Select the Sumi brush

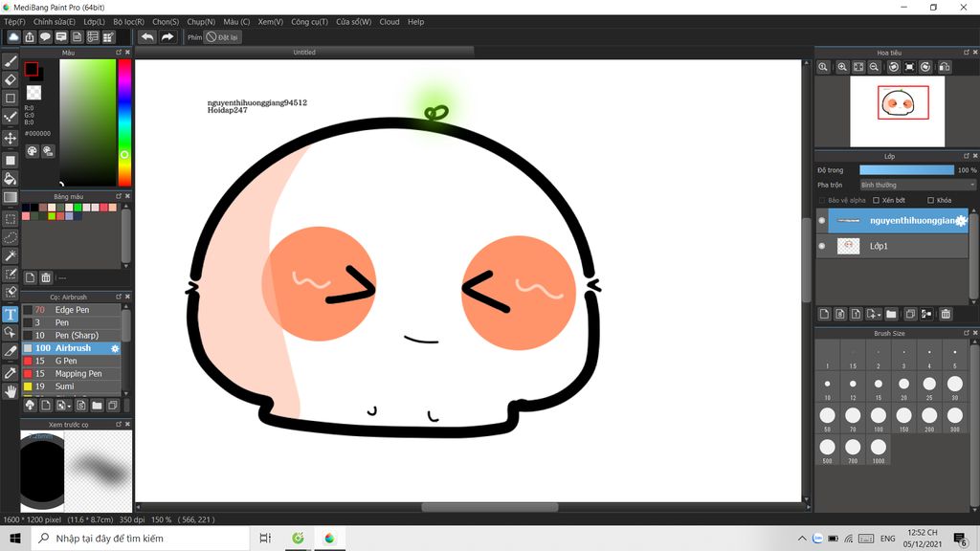pyautogui.click(x=71, y=386)
